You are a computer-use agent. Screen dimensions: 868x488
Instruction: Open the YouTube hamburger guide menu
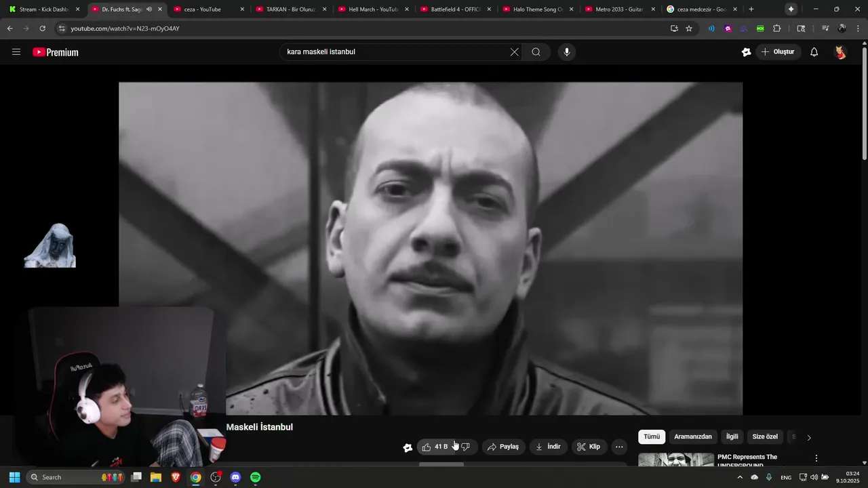(x=16, y=52)
